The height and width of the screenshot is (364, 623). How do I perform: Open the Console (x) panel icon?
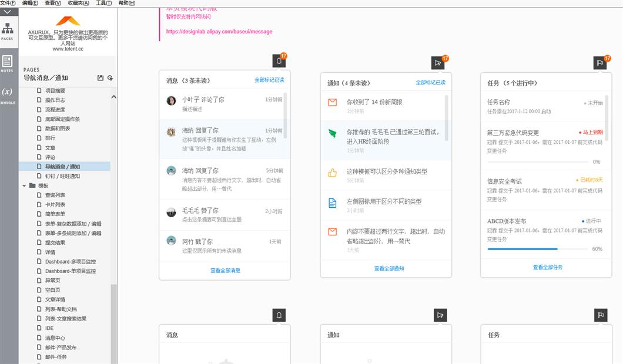click(x=7, y=93)
